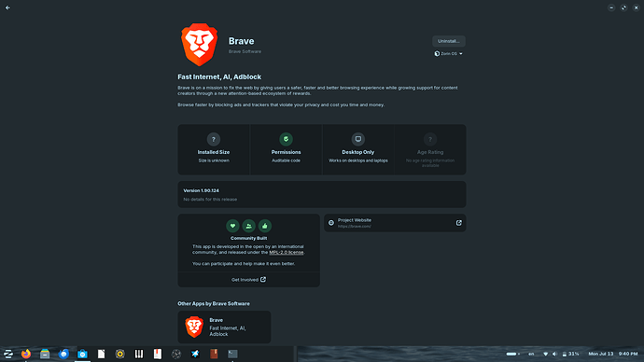Click the heart icon under Community Built

(x=233, y=226)
